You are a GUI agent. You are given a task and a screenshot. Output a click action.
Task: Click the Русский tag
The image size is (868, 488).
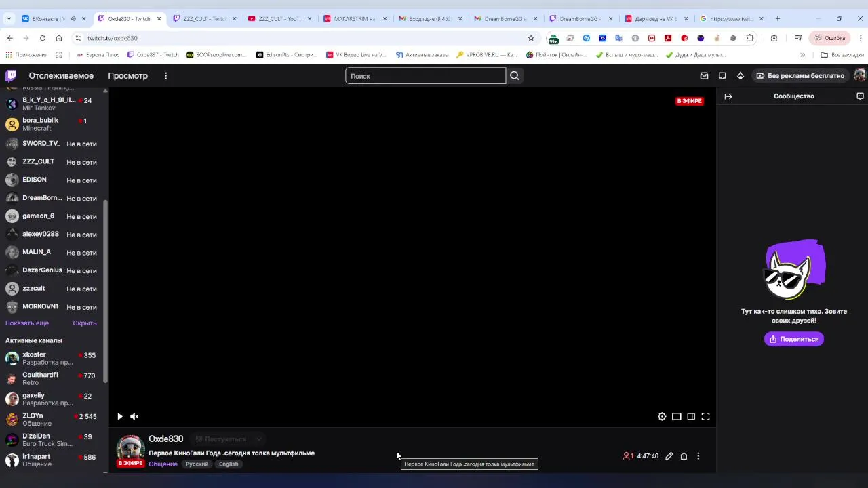(197, 464)
